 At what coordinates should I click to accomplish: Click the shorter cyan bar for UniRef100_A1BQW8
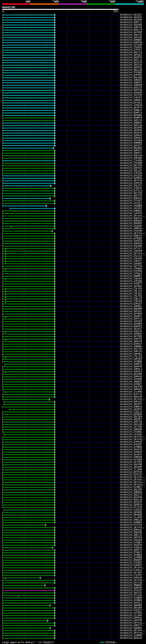pyautogui.click(x=25, y=206)
